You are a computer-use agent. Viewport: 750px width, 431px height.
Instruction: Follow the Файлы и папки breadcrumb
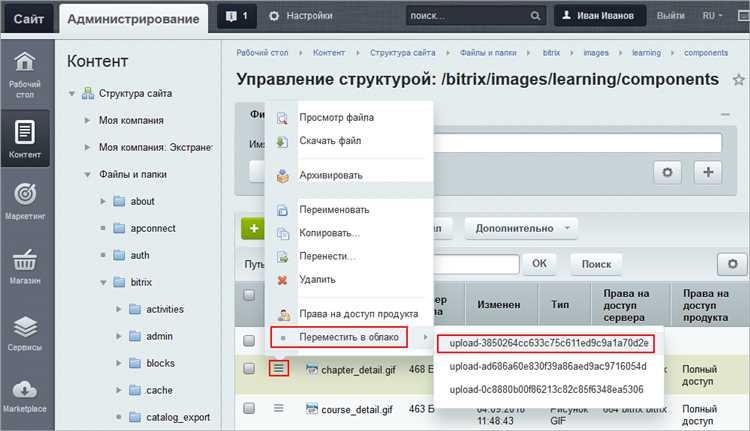click(x=488, y=53)
